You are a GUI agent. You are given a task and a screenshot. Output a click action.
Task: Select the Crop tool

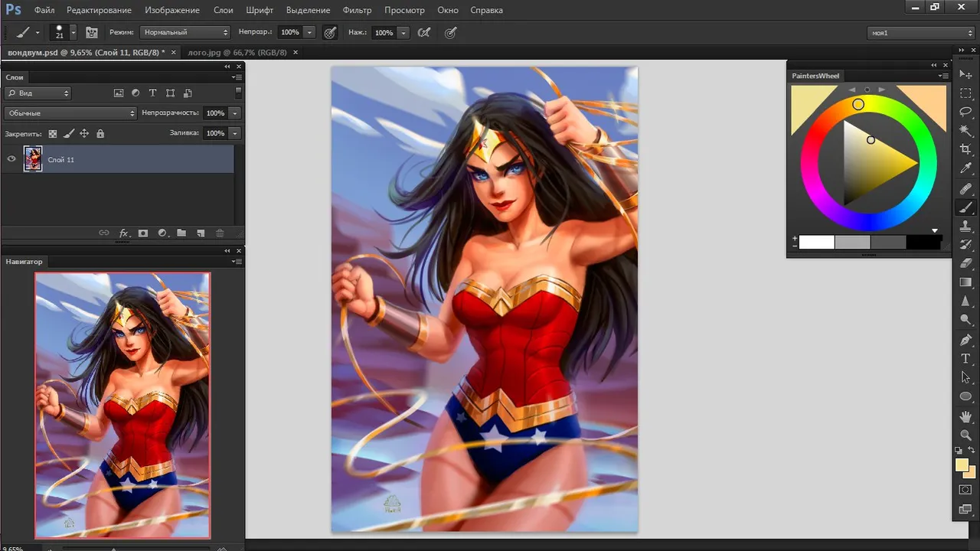965,150
